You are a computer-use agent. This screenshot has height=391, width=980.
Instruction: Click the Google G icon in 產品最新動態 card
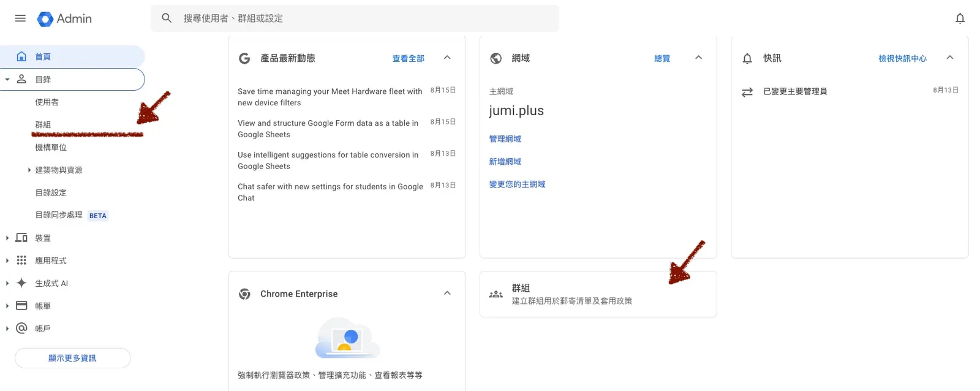pyautogui.click(x=244, y=58)
